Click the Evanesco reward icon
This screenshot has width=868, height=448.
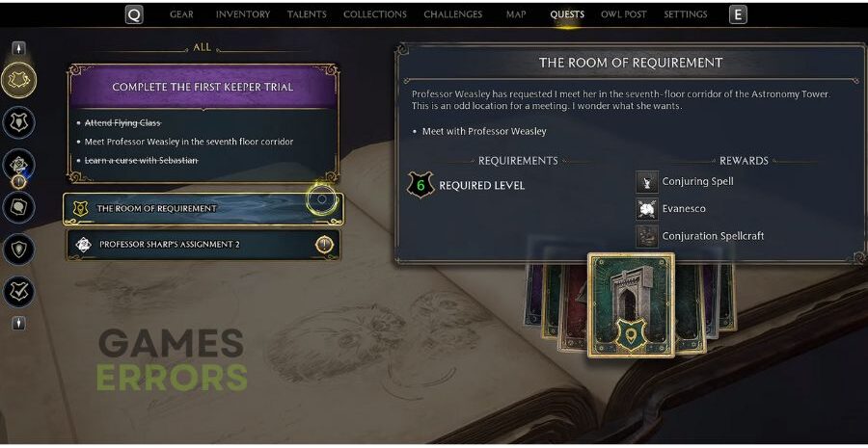pyautogui.click(x=646, y=208)
